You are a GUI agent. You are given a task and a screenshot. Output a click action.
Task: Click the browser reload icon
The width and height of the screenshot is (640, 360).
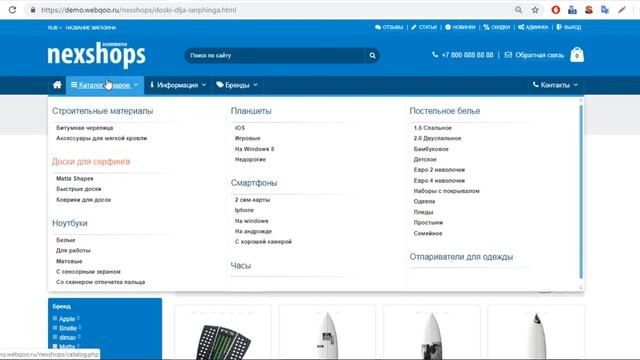(12, 10)
